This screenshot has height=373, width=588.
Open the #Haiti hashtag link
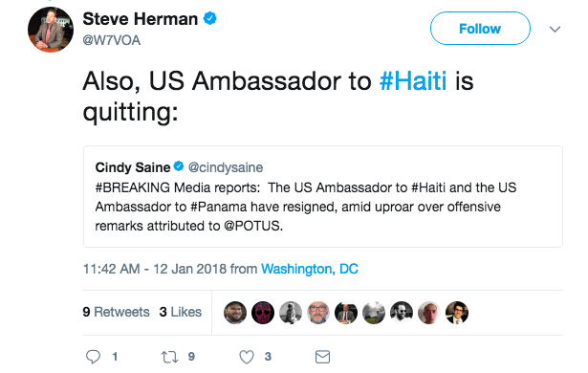click(x=413, y=80)
